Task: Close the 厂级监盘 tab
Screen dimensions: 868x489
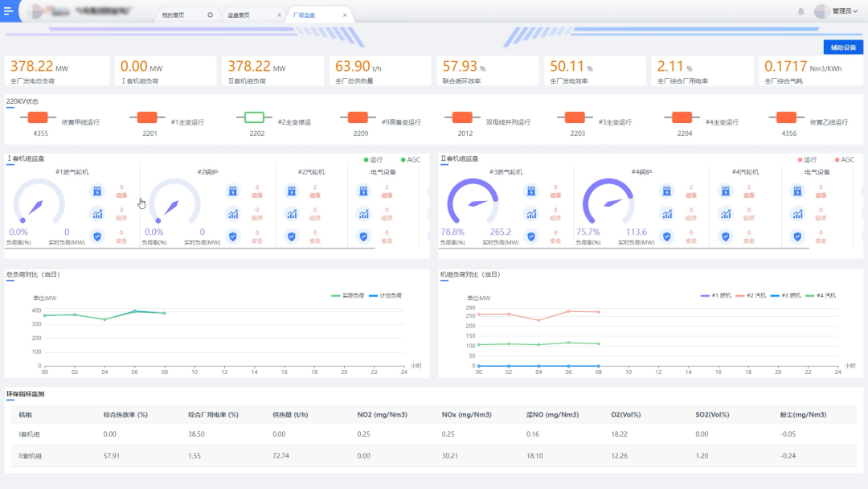Action: tap(345, 15)
